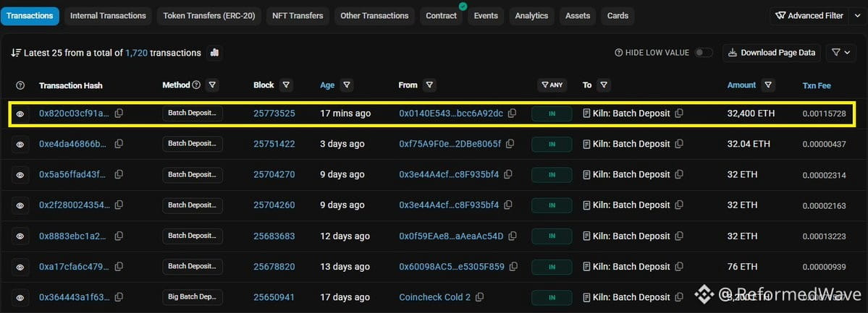Open the filter funnel dropdown beside Download

tap(841, 53)
